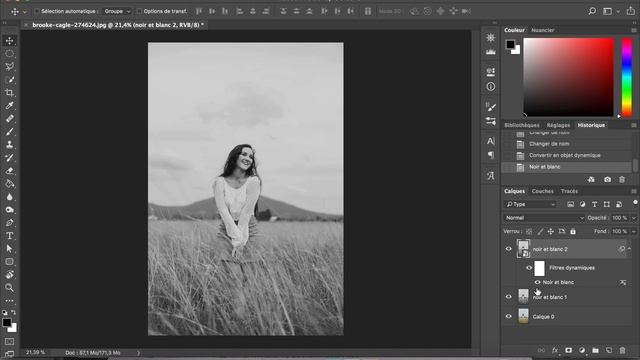Open the search magnifier in options bar
Screen dimensions: 640x360
tap(592, 11)
